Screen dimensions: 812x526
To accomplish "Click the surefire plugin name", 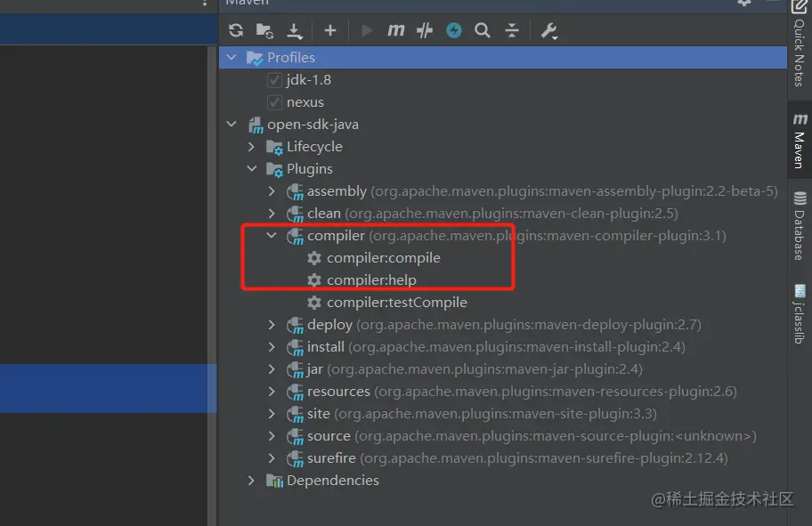I will pyautogui.click(x=331, y=458).
